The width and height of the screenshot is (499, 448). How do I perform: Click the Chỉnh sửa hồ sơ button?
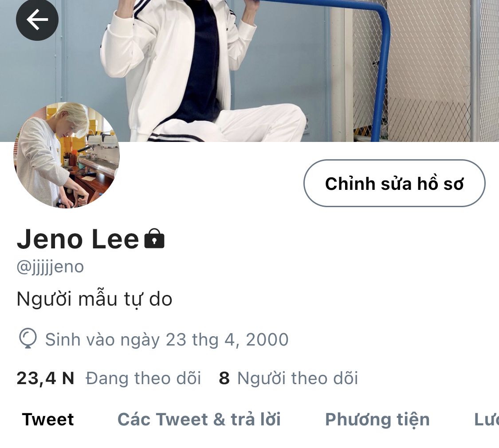point(394,183)
